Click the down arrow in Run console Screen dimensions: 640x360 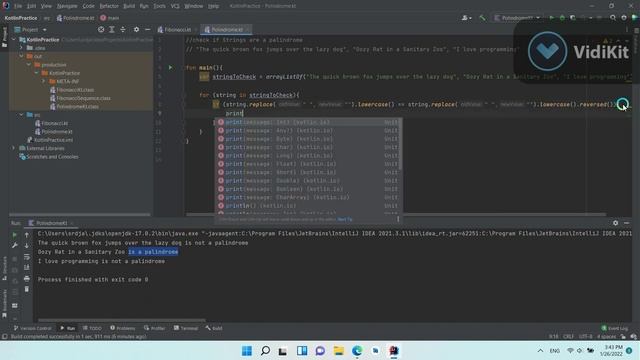(x=27, y=245)
